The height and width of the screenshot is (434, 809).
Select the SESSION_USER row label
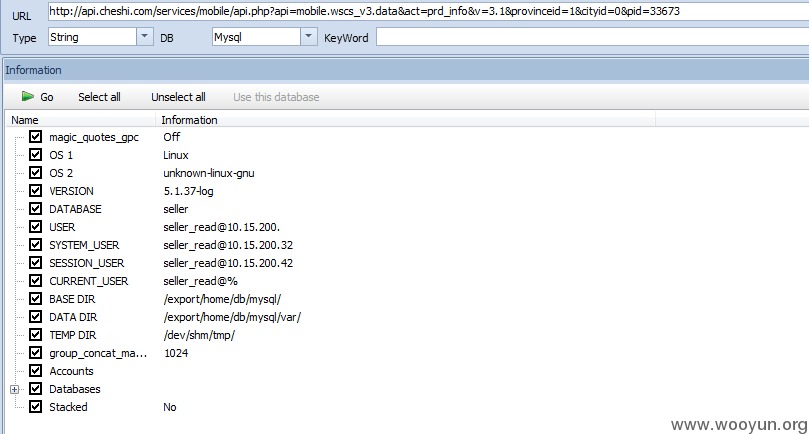tap(87, 263)
